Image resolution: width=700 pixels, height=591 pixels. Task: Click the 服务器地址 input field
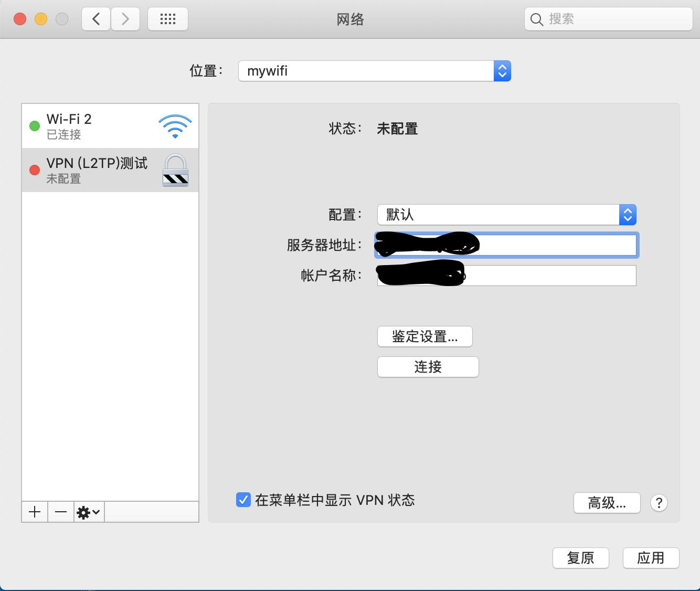tap(506, 245)
